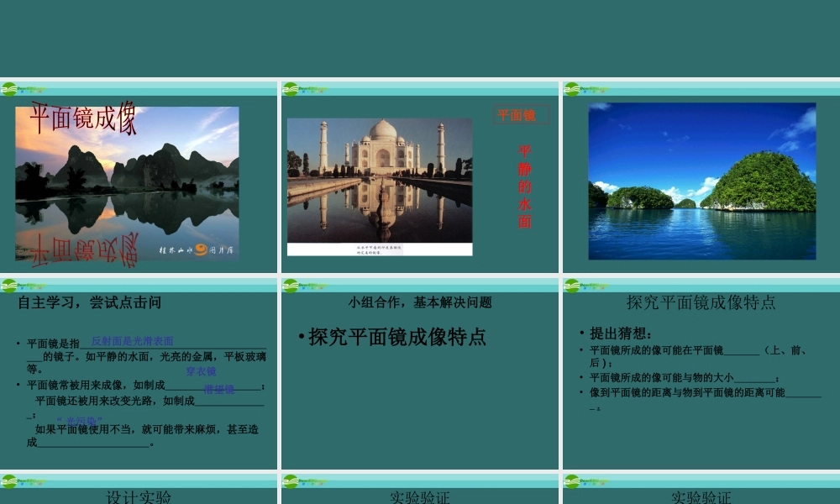Select the Guilin mountains reflection photo
The image size is (840, 504).
[127, 183]
